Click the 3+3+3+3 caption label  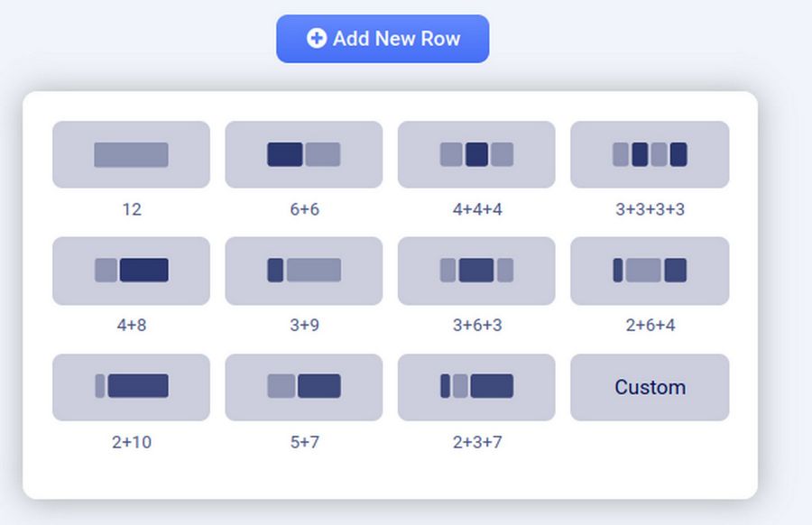pyautogui.click(x=650, y=209)
